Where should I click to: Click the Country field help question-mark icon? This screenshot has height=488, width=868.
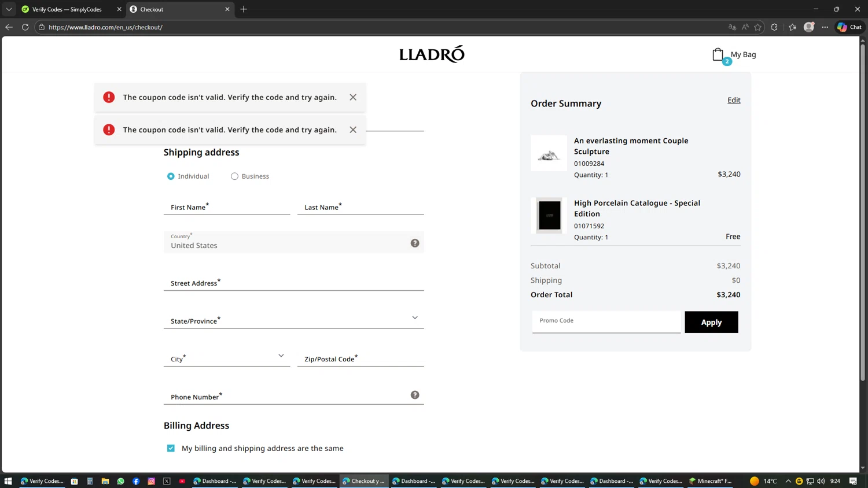pos(415,243)
